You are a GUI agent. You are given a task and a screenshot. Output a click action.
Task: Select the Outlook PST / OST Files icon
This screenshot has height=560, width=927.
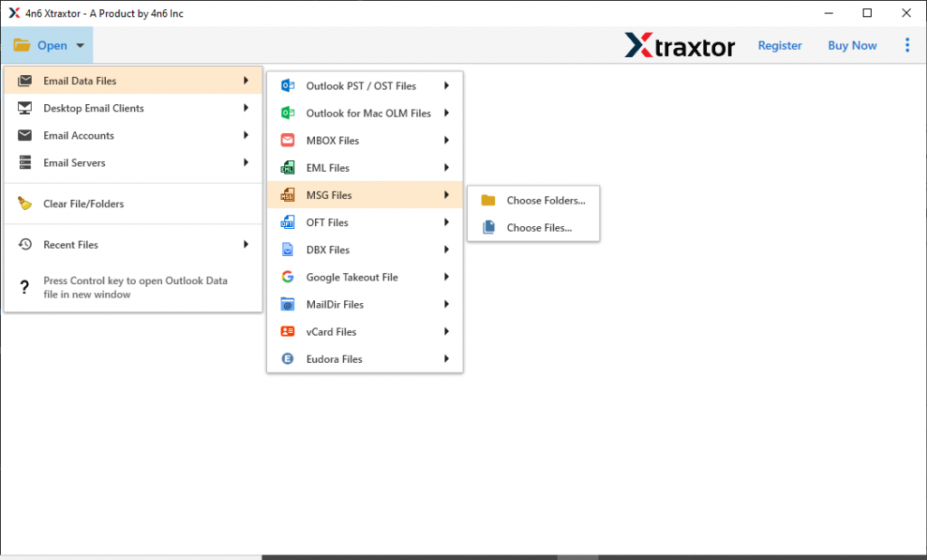[x=290, y=85]
